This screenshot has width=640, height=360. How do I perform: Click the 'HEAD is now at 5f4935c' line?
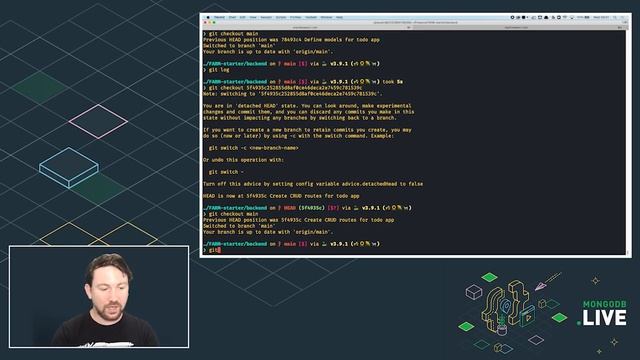(281, 196)
